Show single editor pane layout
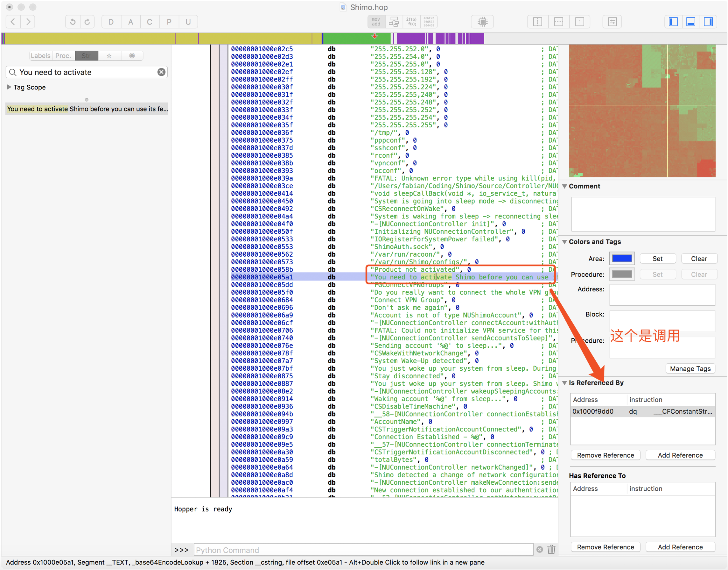 pyautogui.click(x=580, y=22)
